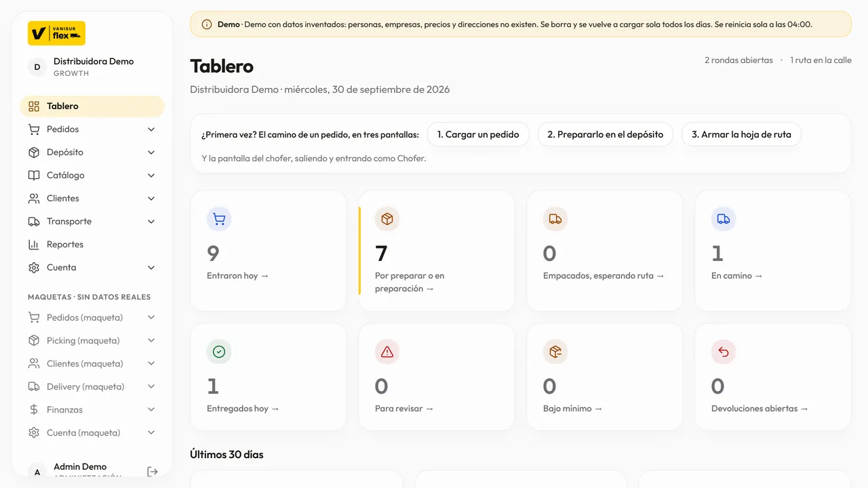Screen dimensions: 868x488
Task: Click the Vanisur flex logo
Action: (56, 33)
